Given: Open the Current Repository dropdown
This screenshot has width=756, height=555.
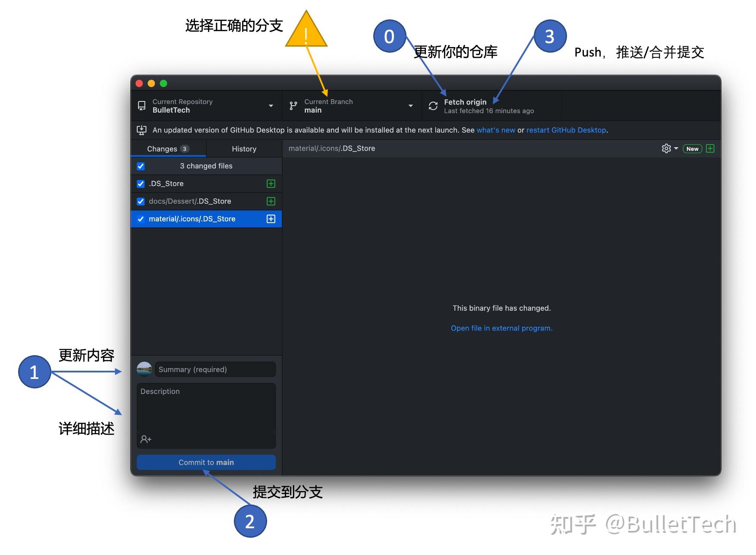Looking at the screenshot, I should (x=271, y=105).
